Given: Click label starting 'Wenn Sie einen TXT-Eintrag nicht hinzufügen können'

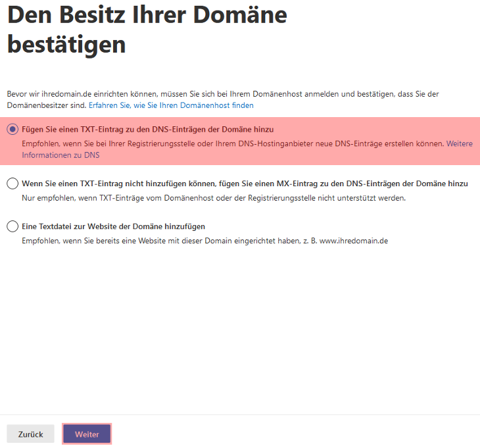Looking at the screenshot, I should tap(245, 184).
